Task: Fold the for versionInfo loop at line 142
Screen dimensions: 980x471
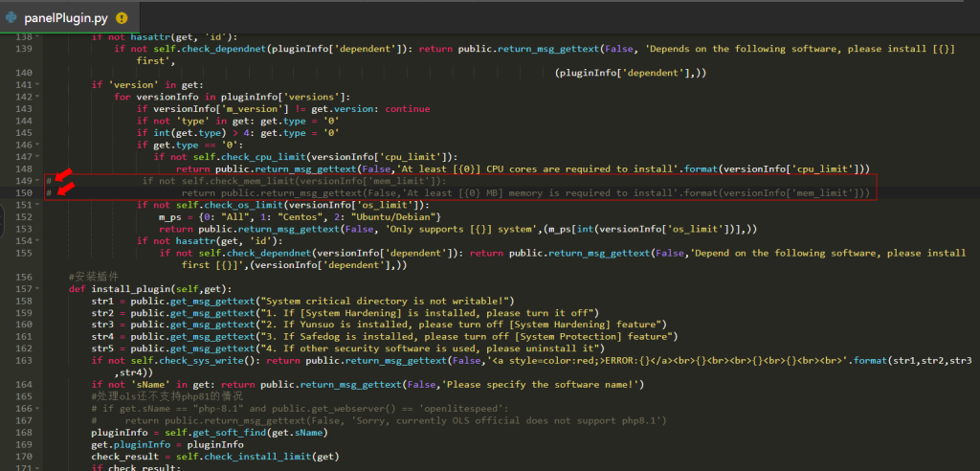Action: [x=37, y=97]
